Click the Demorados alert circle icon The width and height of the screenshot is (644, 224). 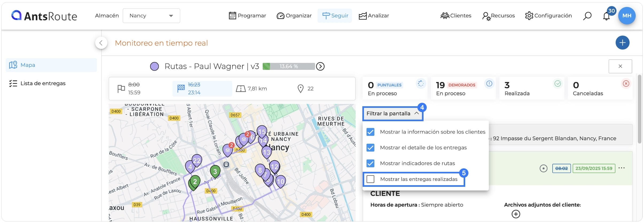pos(489,84)
